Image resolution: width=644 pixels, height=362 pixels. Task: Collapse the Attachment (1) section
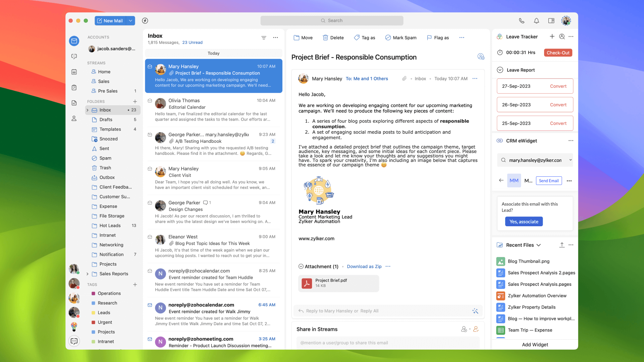click(x=301, y=266)
